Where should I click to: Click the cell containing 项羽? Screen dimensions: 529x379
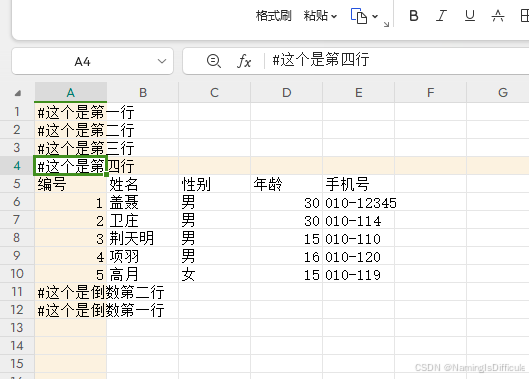click(143, 256)
